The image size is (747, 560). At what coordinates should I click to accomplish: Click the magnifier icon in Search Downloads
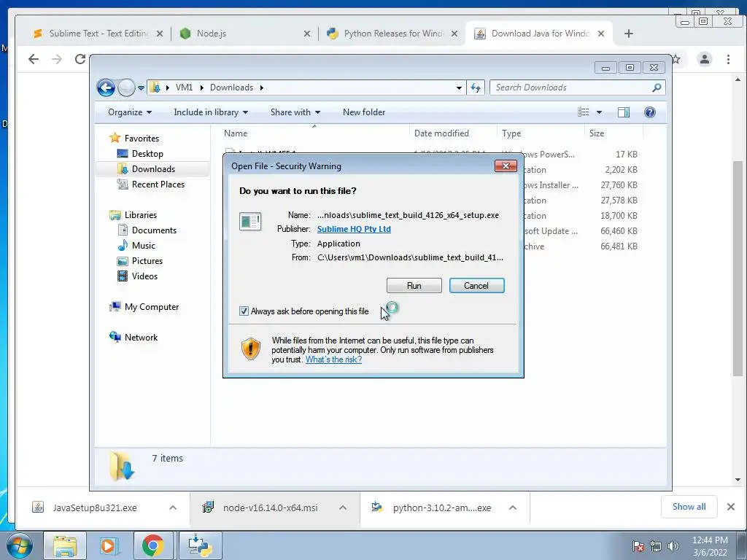[x=657, y=87]
